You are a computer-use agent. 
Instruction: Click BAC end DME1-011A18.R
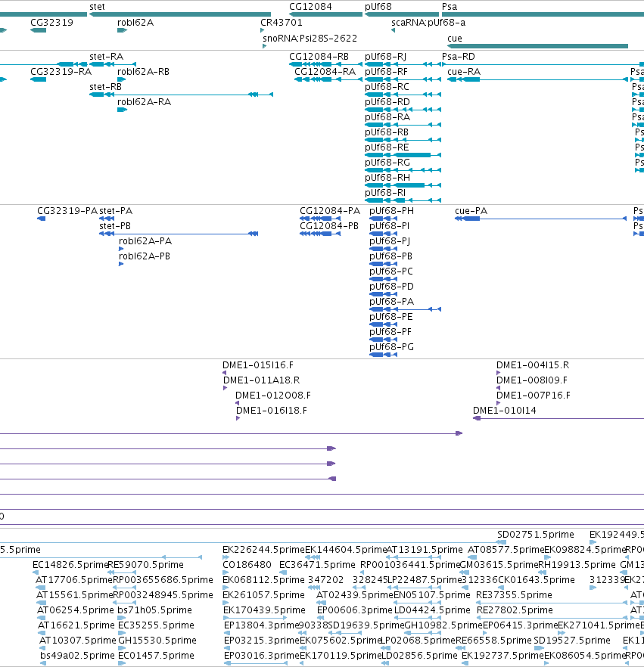click(261, 380)
